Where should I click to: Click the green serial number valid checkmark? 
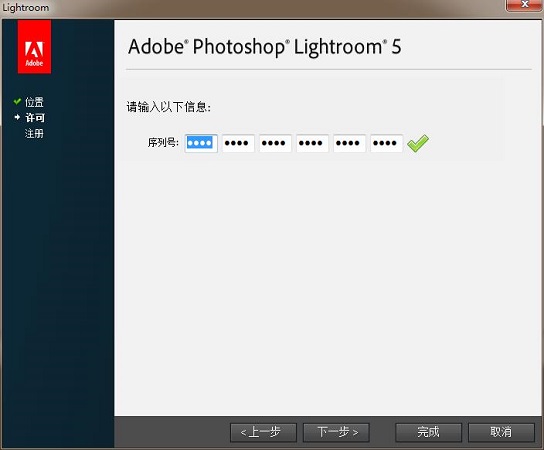(418, 143)
